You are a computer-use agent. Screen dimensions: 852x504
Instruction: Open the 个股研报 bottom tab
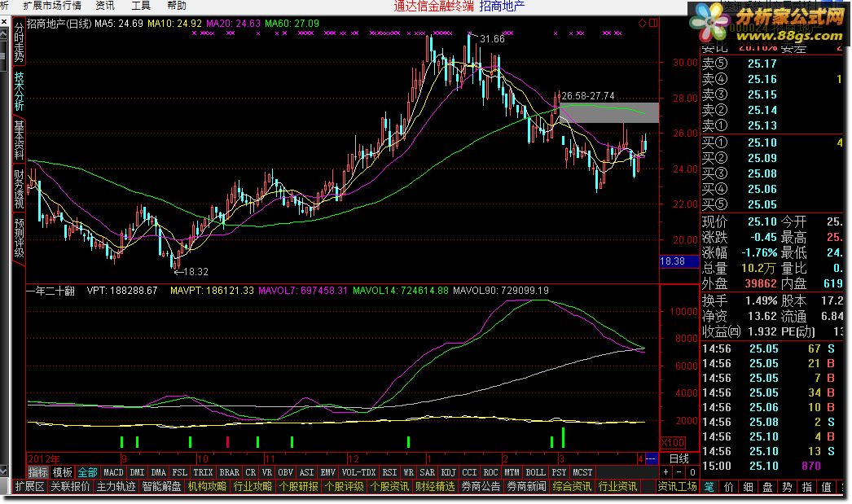(299, 487)
